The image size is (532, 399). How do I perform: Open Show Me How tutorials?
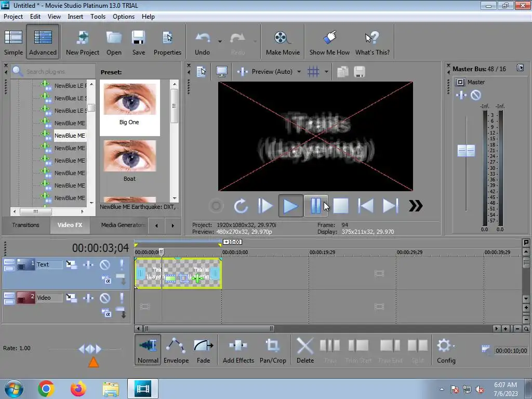point(329,42)
